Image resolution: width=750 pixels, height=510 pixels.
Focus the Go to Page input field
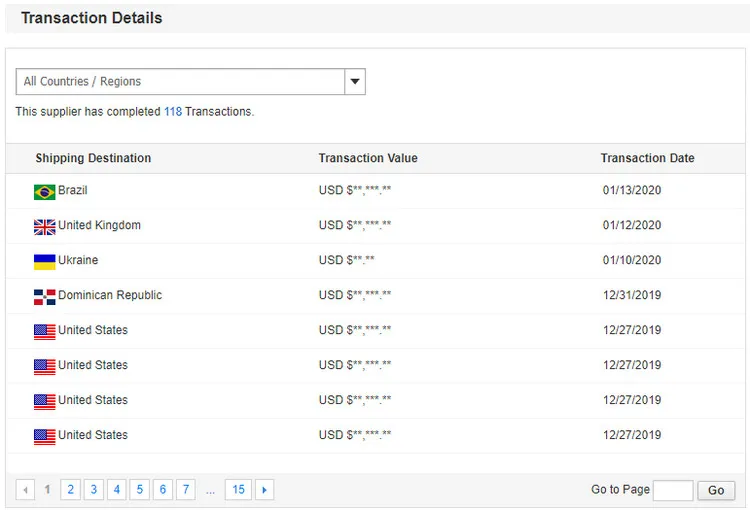pos(673,490)
